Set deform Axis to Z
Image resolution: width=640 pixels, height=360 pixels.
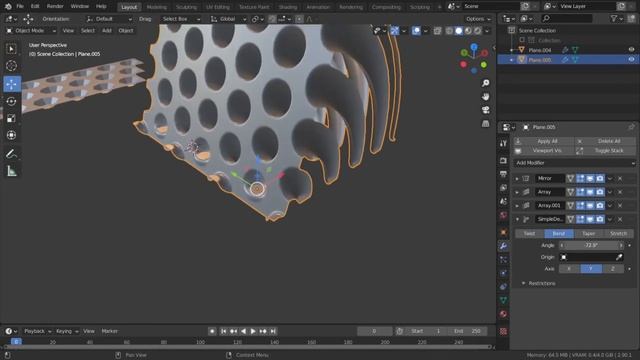pos(613,269)
